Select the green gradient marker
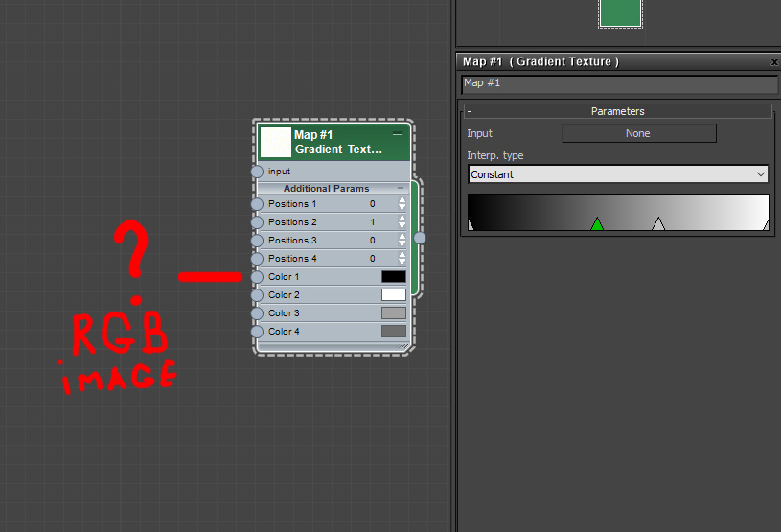Viewport: 781px width, 532px height. pos(597,224)
